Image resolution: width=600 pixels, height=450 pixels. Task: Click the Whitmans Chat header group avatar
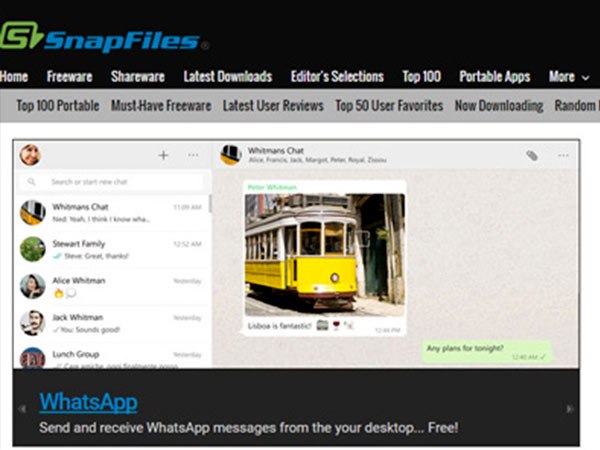[x=231, y=154]
